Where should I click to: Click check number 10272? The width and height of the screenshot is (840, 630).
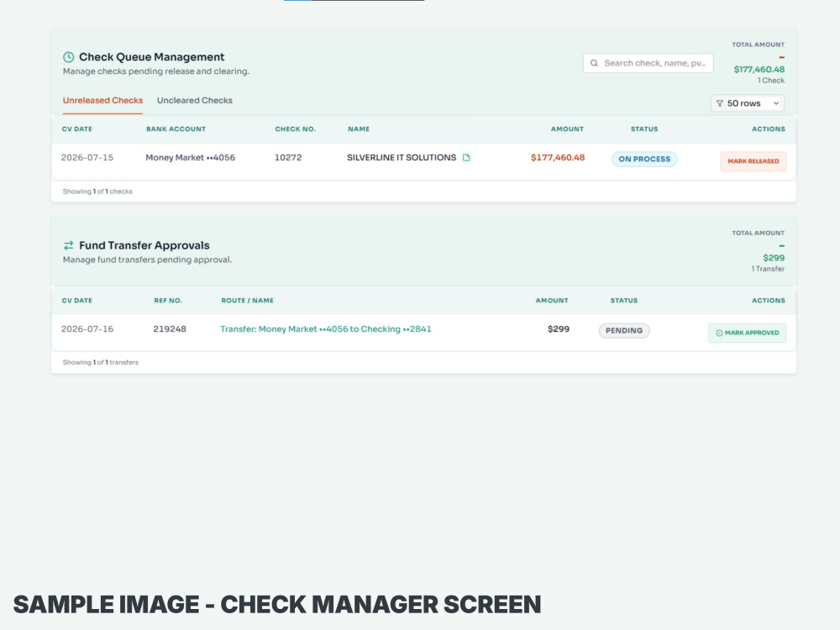coord(288,158)
